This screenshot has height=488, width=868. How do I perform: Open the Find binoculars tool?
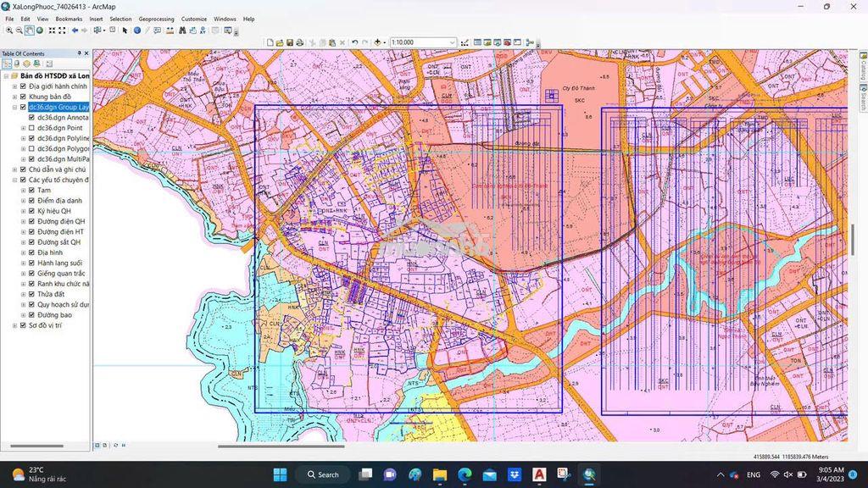coord(182,30)
